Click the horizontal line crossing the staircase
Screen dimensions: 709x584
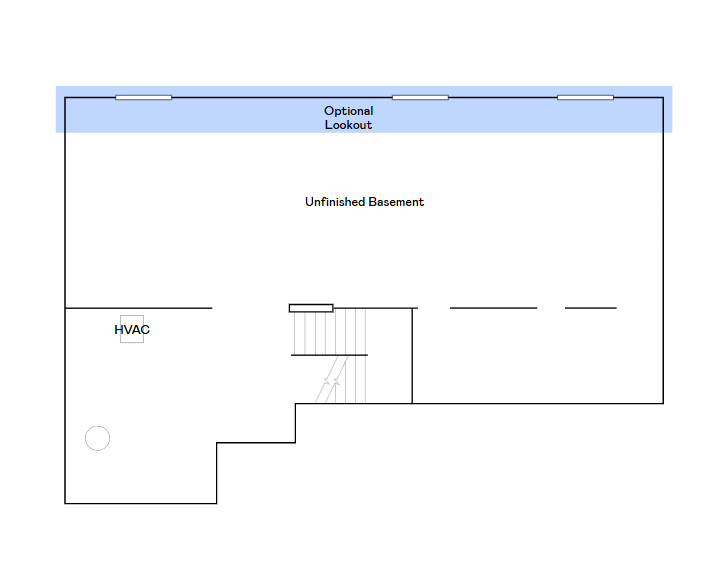coord(329,355)
